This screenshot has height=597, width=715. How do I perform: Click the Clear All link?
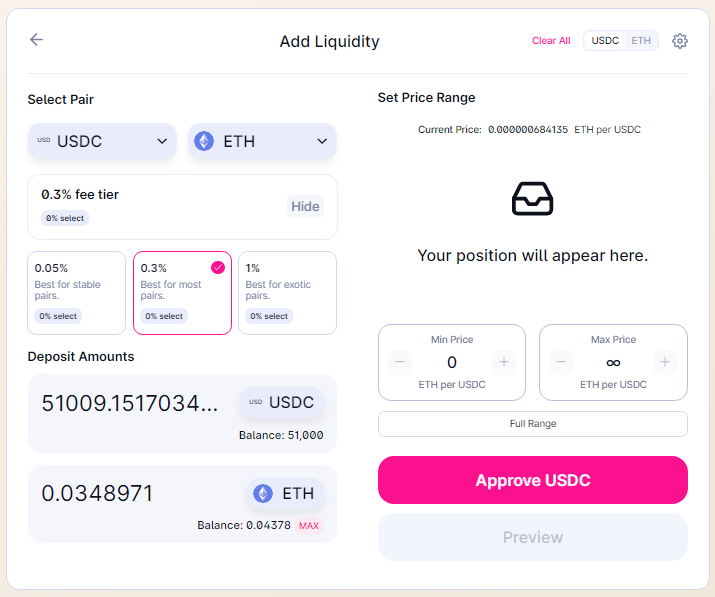click(x=551, y=41)
